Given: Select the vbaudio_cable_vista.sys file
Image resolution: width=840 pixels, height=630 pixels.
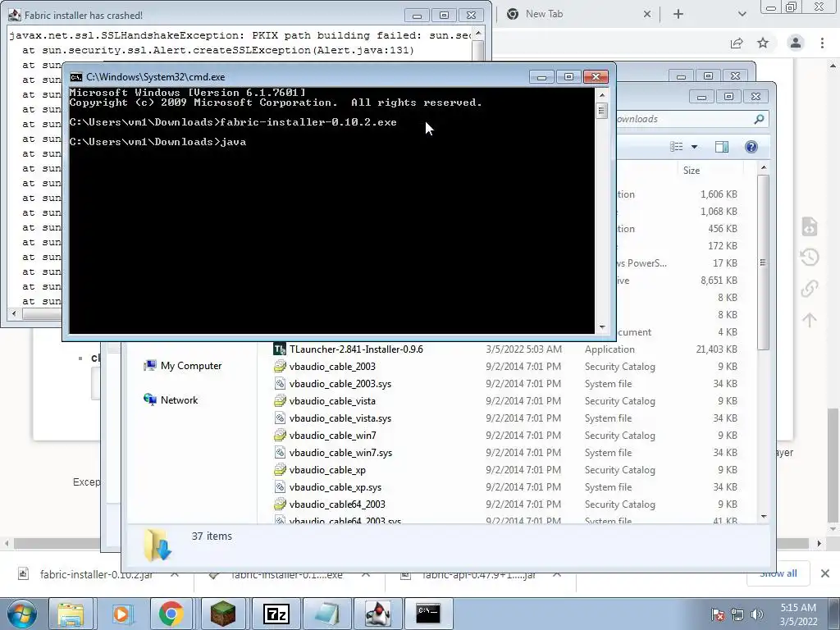Looking at the screenshot, I should tap(340, 418).
